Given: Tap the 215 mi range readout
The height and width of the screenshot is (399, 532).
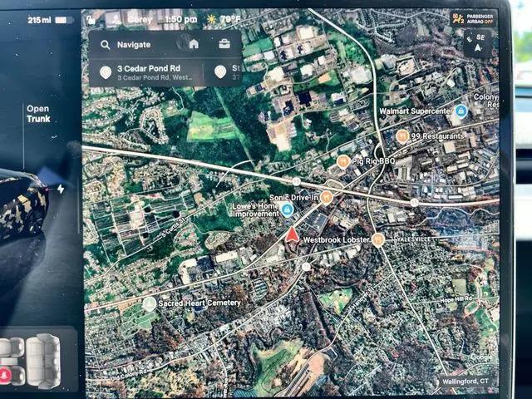Looking at the screenshot, I should 39,20.
